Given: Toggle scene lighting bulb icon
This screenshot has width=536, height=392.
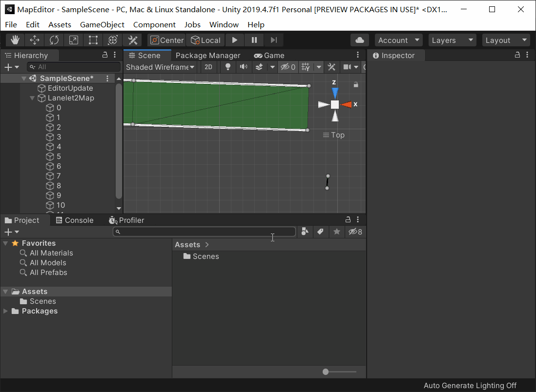Looking at the screenshot, I should point(227,67).
